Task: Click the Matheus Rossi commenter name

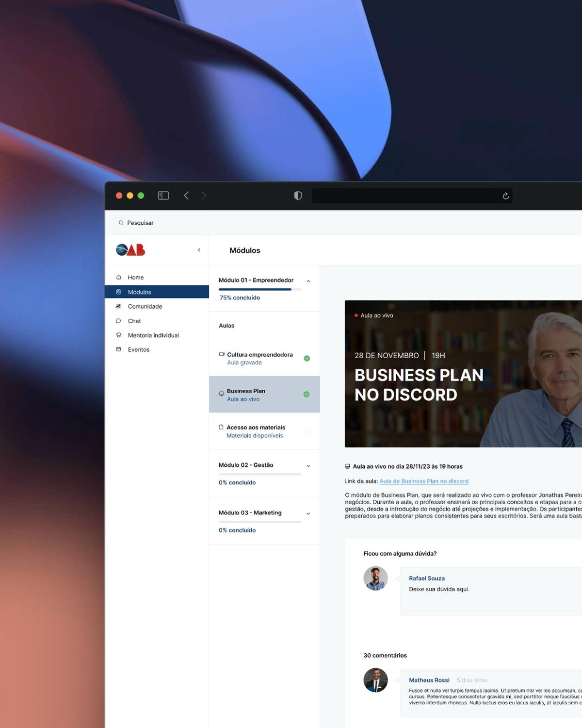Action: pos(429,680)
